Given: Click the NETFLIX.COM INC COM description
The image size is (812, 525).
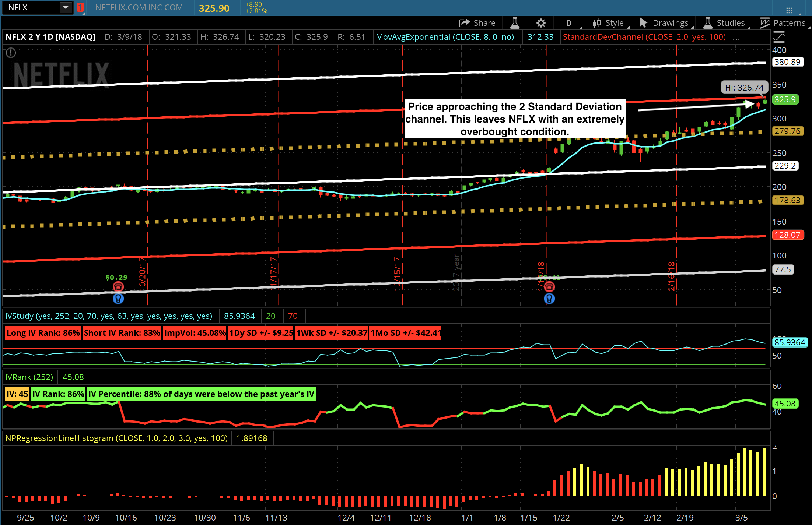Looking at the screenshot, I should click(139, 7).
